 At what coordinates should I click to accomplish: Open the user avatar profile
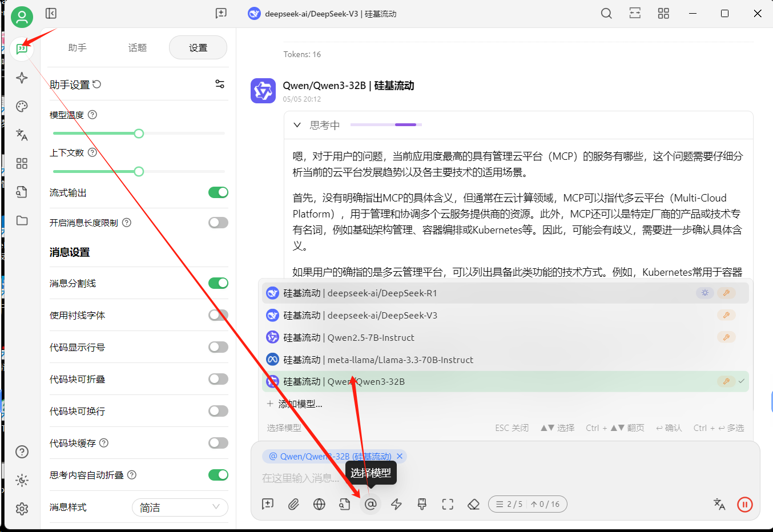[22, 17]
